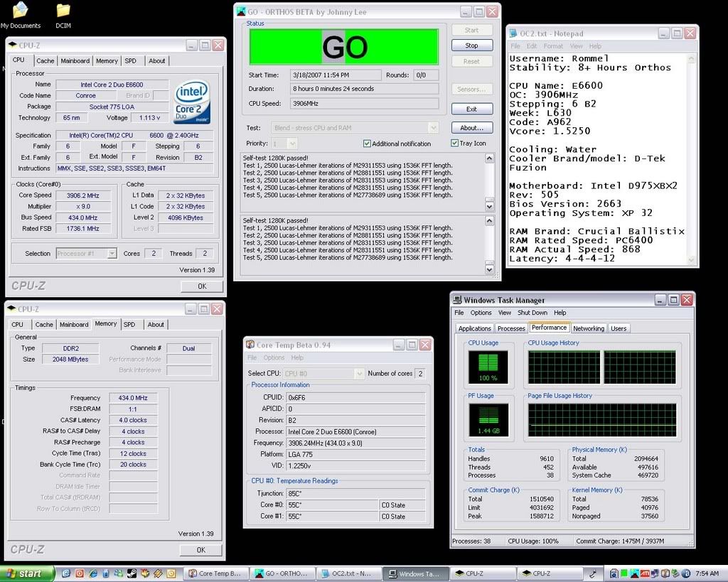Click the Page File Usage History graph
The height and width of the screenshot is (582, 728).
click(602, 420)
